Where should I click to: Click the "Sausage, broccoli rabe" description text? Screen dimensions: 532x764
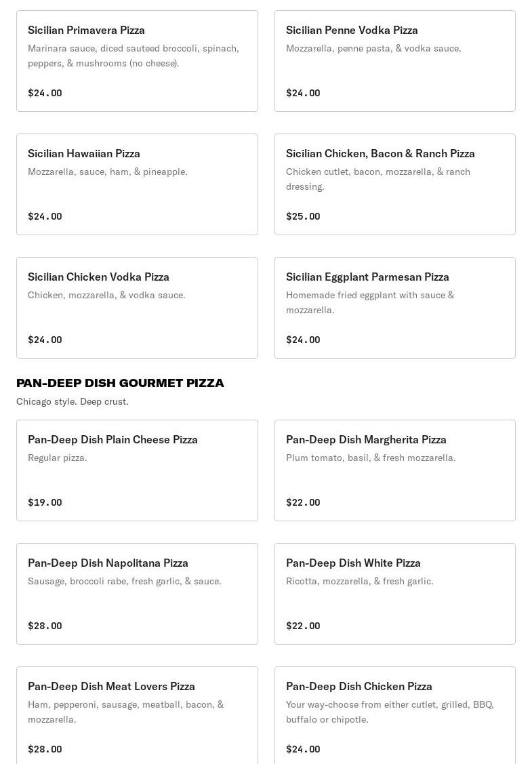click(125, 581)
